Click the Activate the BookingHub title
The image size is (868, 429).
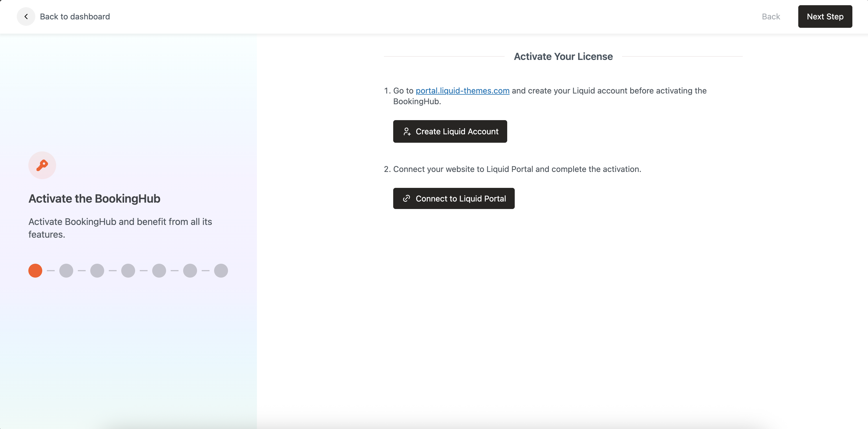[94, 199]
